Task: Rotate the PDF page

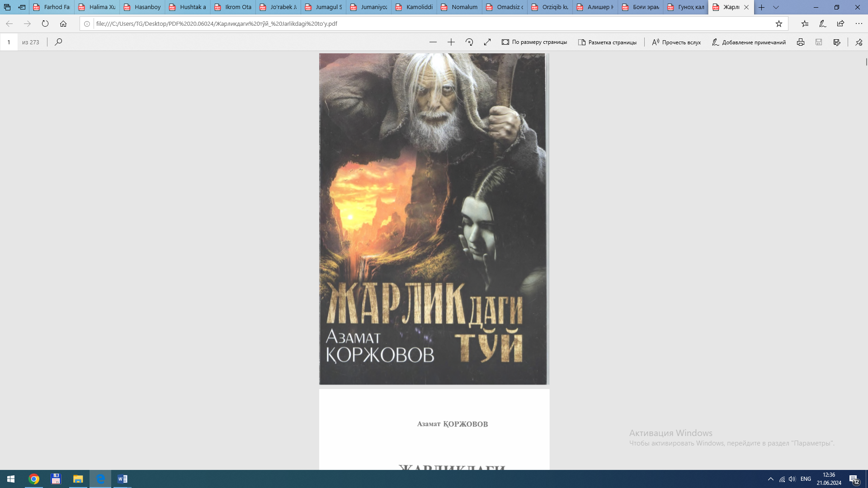Action: click(x=469, y=42)
